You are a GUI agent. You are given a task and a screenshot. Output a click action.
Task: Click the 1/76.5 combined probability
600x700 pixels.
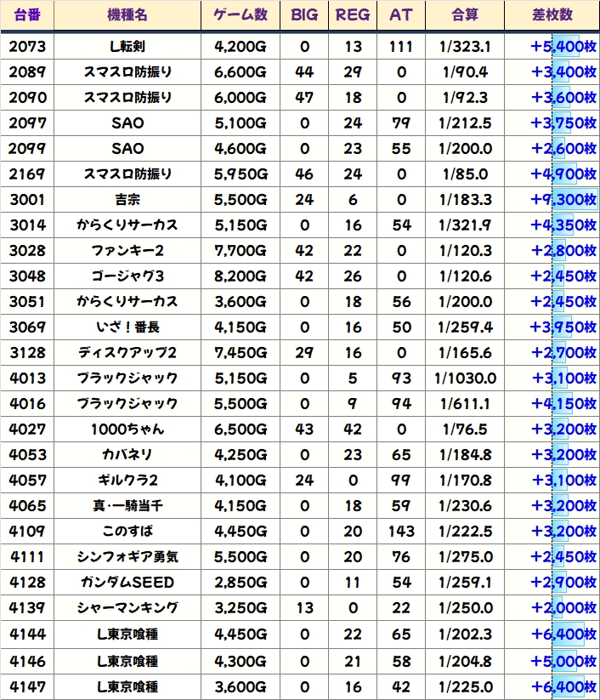point(465,429)
